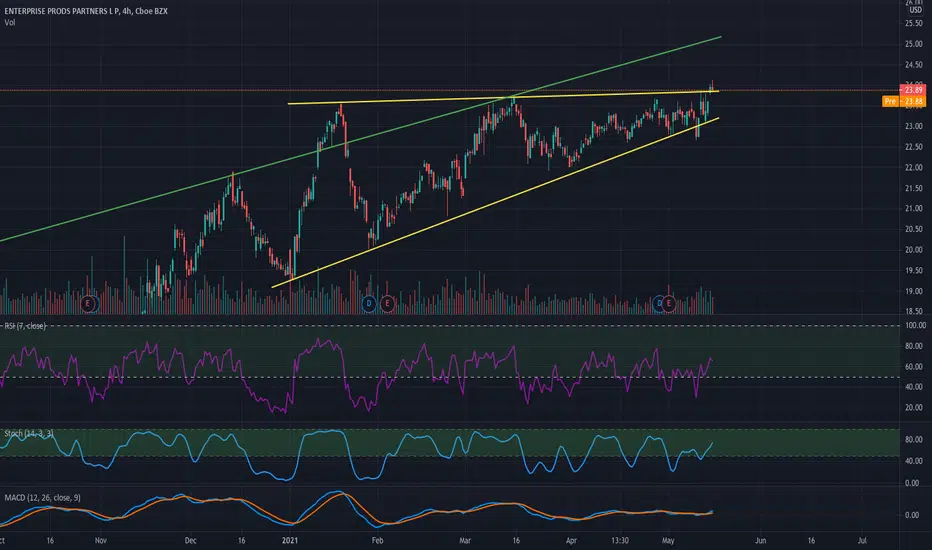Click the 13:30 label on the time axis
This screenshot has height=550, width=932.
(x=620, y=540)
